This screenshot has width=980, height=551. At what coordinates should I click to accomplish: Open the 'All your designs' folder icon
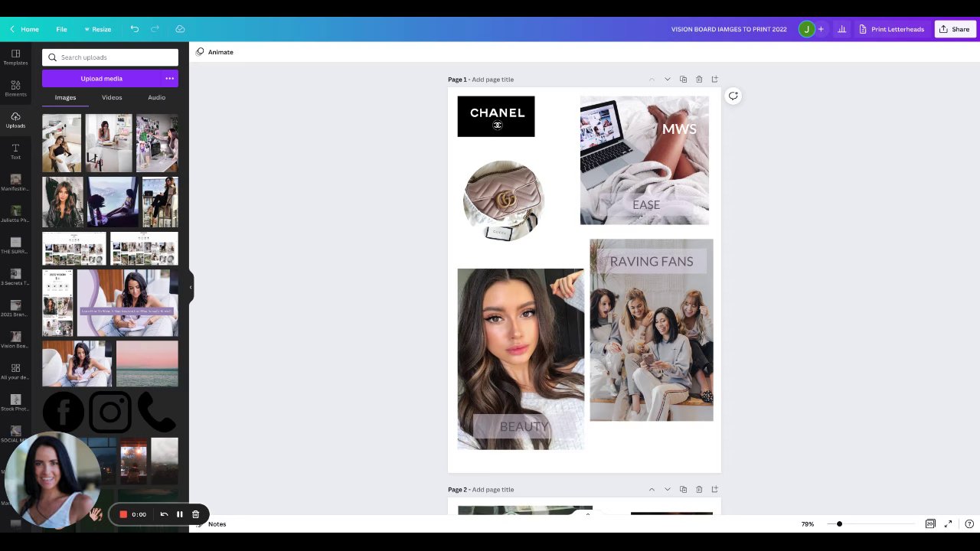pos(15,372)
